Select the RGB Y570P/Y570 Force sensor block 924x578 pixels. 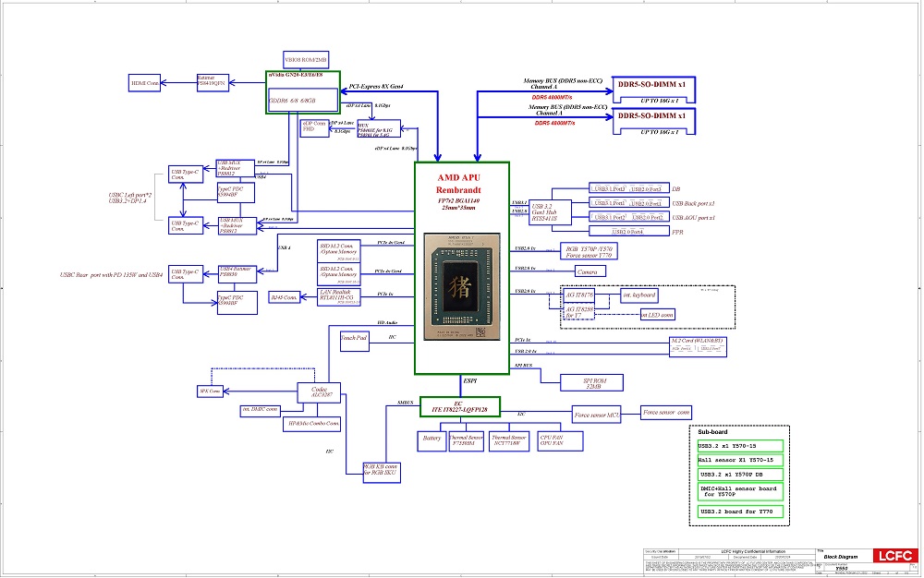(x=589, y=251)
